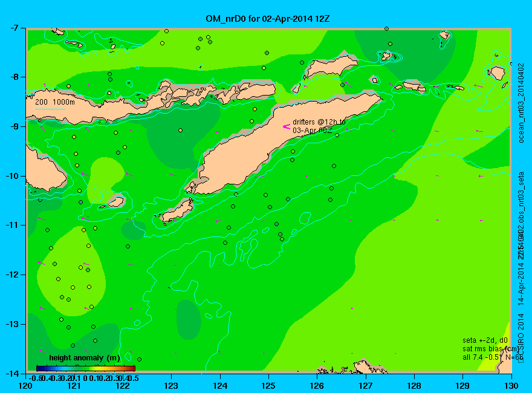This screenshot has width=532, height=393.
Task: Click the longitude tick label 127
Action: point(366,386)
